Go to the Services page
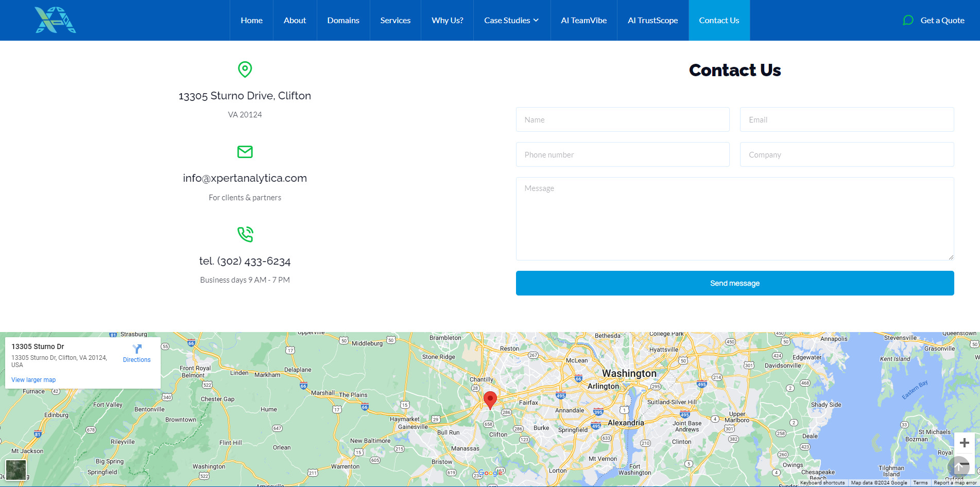 pos(395,20)
